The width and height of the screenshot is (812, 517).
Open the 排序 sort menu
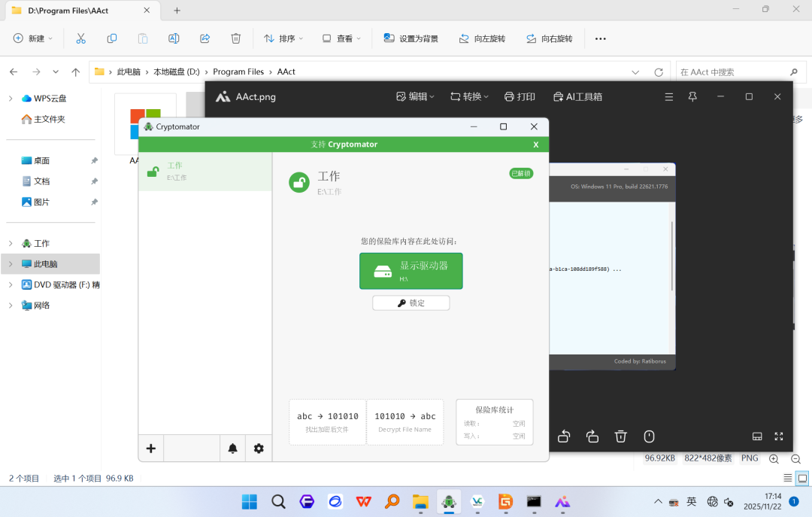(283, 38)
